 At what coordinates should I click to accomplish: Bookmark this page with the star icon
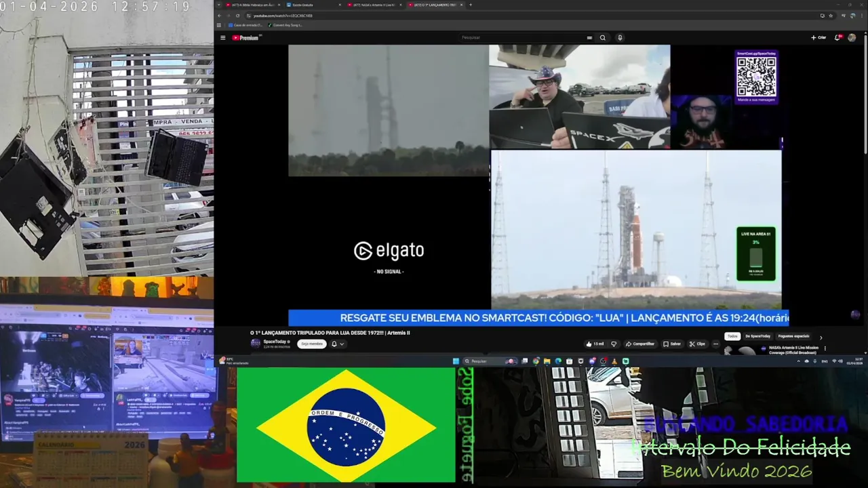pos(831,16)
